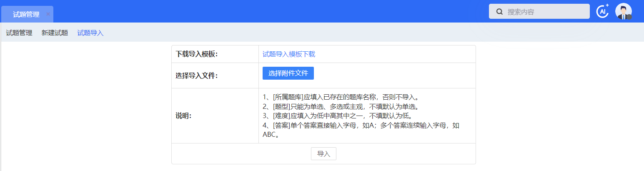Open the 新建试题 sub-navigation item
The image size is (644, 171).
(x=55, y=33)
